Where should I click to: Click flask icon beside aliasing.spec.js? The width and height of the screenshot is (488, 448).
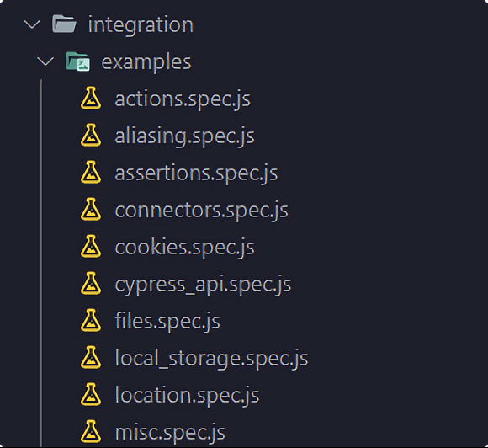coord(91,136)
